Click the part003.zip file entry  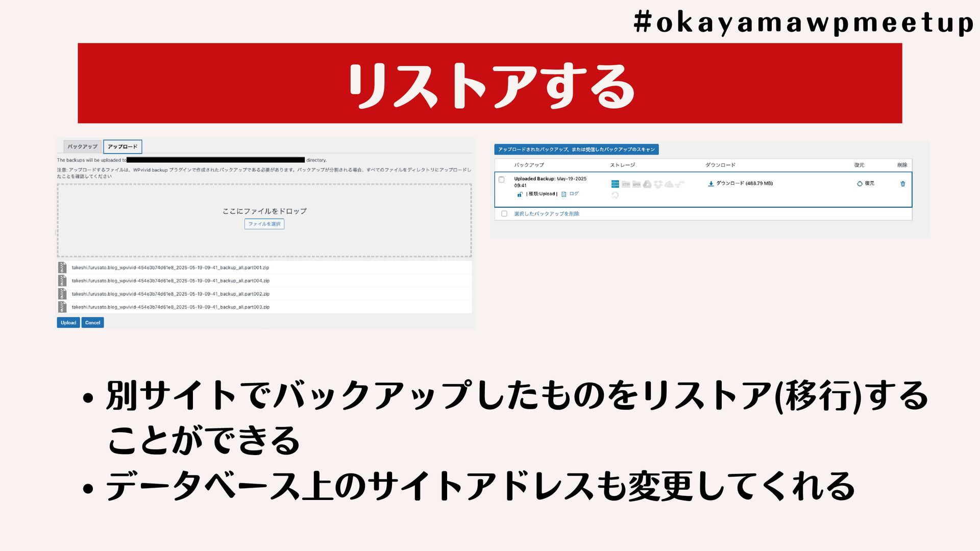tap(170, 307)
